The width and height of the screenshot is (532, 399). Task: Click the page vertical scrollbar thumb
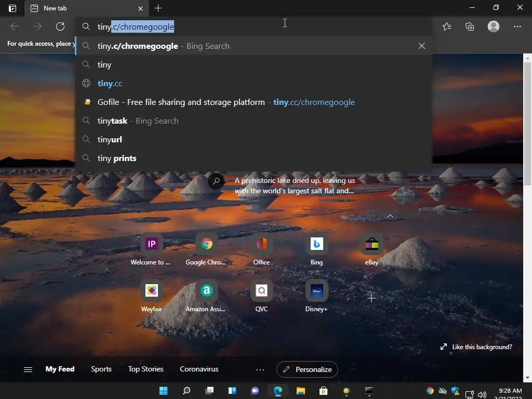click(528, 124)
